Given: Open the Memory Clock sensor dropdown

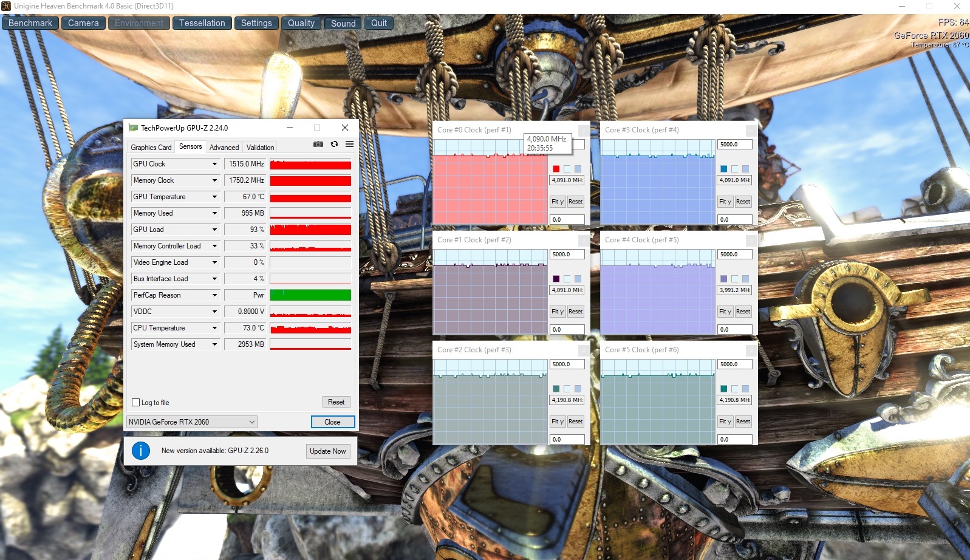Looking at the screenshot, I should [214, 180].
